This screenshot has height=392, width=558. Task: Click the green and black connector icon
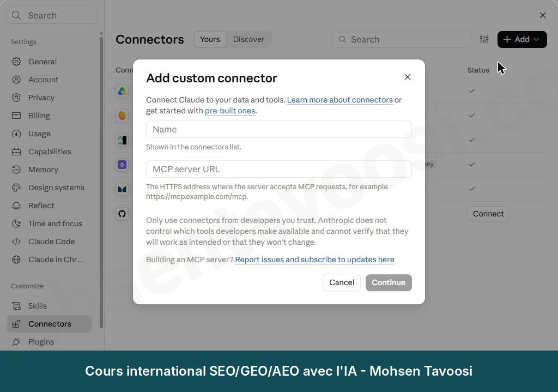(x=122, y=140)
